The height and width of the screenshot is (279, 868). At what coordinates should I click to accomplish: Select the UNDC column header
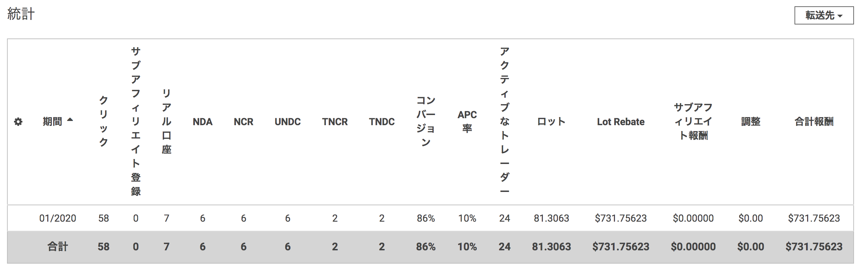[287, 122]
